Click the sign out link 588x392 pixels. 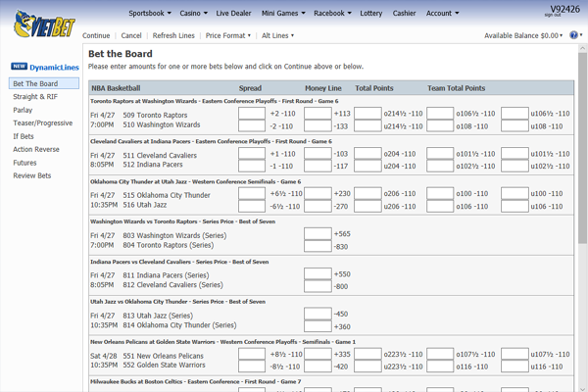553,15
